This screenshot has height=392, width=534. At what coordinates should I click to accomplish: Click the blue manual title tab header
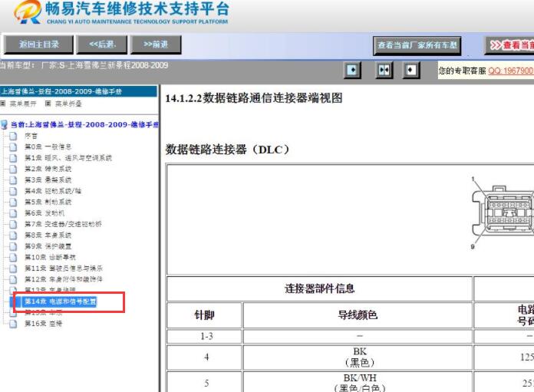(x=79, y=91)
